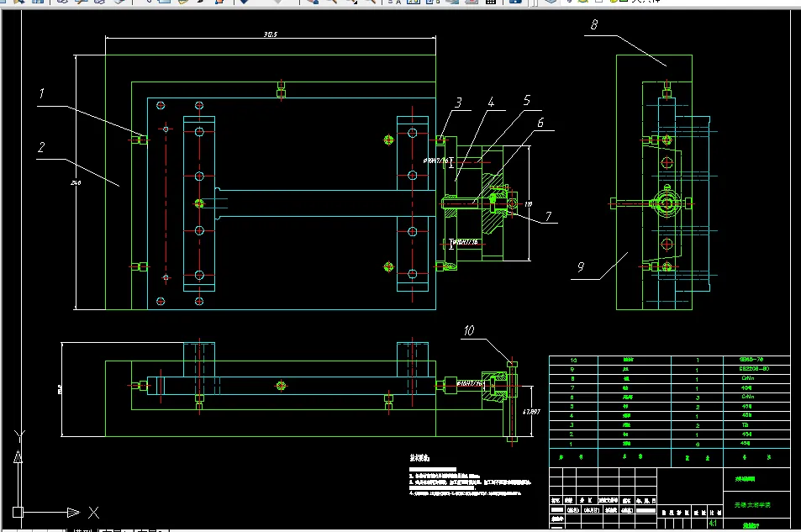The height and width of the screenshot is (532, 801).
Task: Select the 312.5 horizontal dimension text
Action: [x=271, y=34]
